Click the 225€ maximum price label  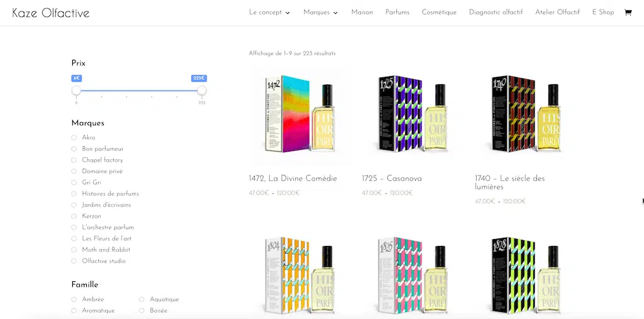199,78
